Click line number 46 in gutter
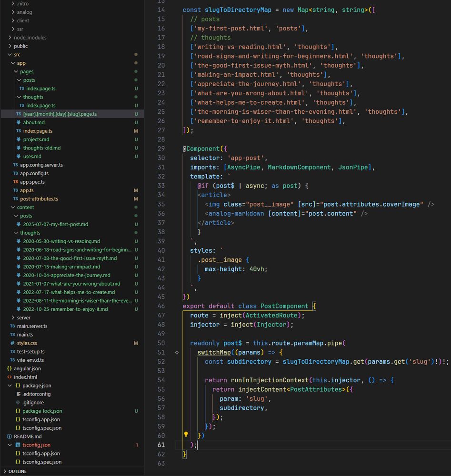 click(x=161, y=306)
